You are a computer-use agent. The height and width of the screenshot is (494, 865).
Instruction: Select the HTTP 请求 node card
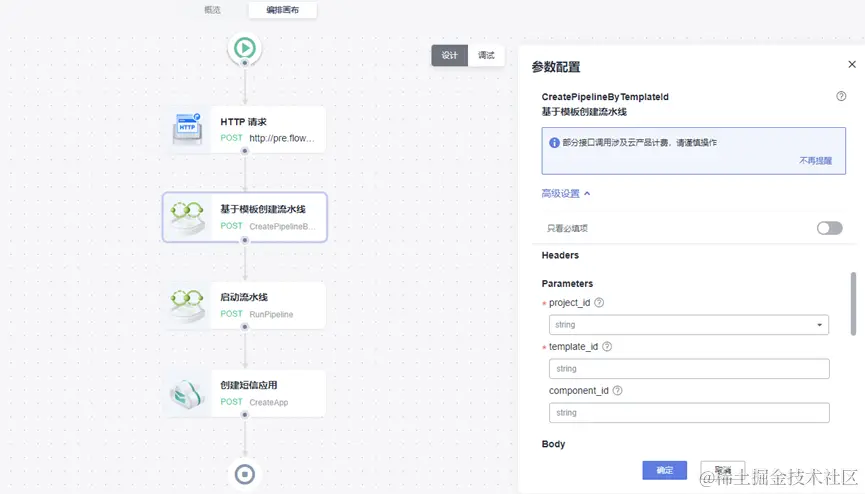pyautogui.click(x=244, y=129)
